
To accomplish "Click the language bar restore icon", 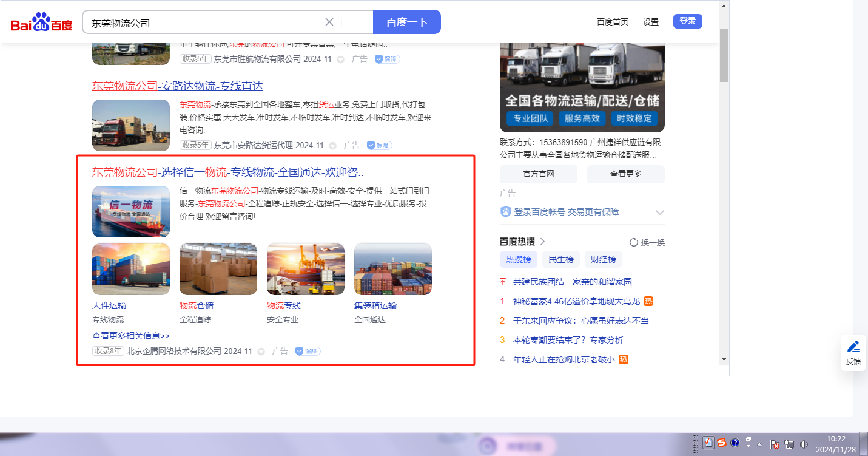I will [749, 439].
